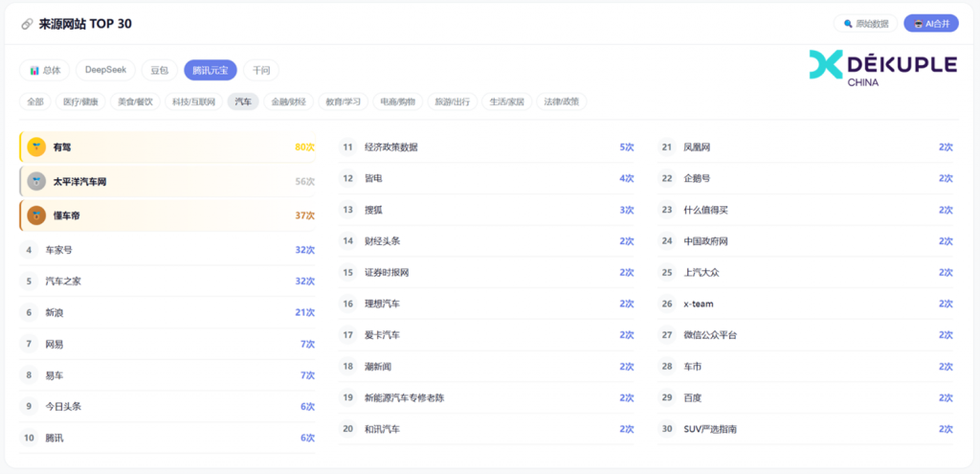Click the 懂车帝 source name
Image resolution: width=980 pixels, height=474 pixels.
tap(66, 215)
